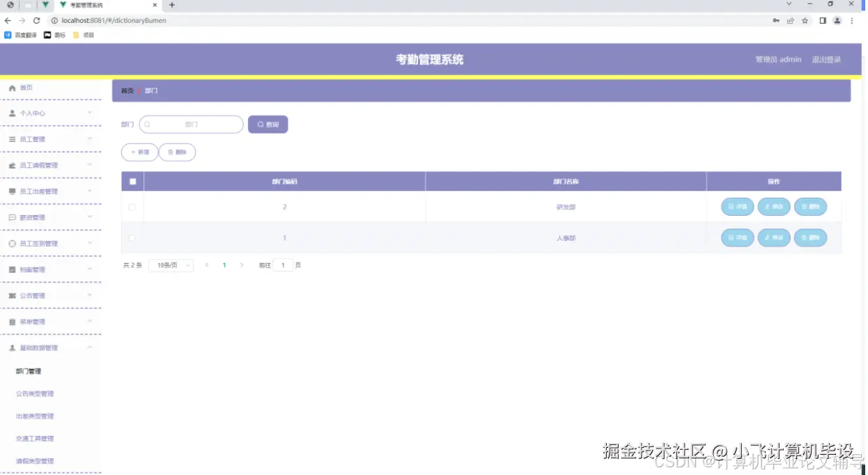Click the magnifier icon inside 部门 search box

pos(147,124)
